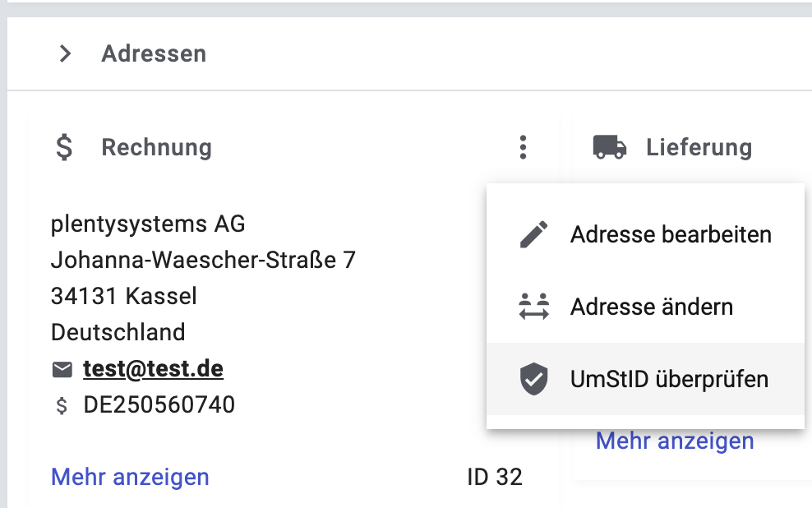The image size is (812, 508).
Task: Click the shield checkmark icon
Action: (535, 380)
